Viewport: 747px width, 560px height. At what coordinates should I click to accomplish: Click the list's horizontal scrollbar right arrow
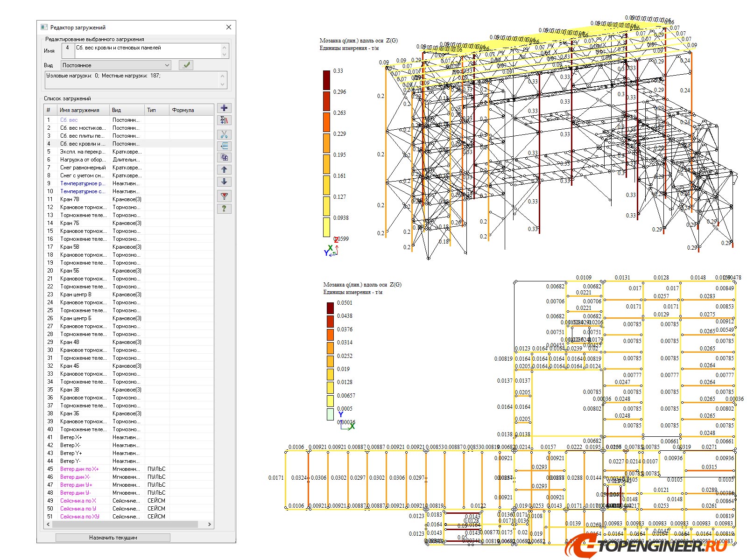[209, 525]
